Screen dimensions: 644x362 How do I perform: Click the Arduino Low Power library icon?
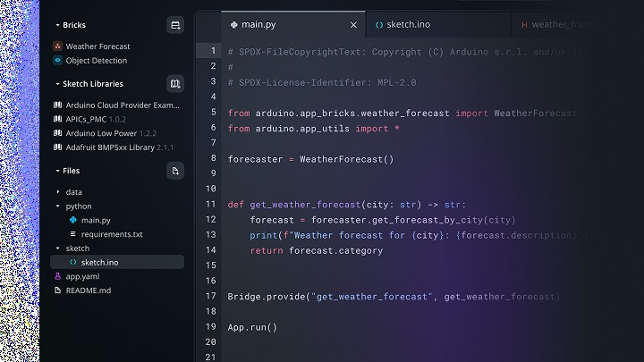(57, 133)
